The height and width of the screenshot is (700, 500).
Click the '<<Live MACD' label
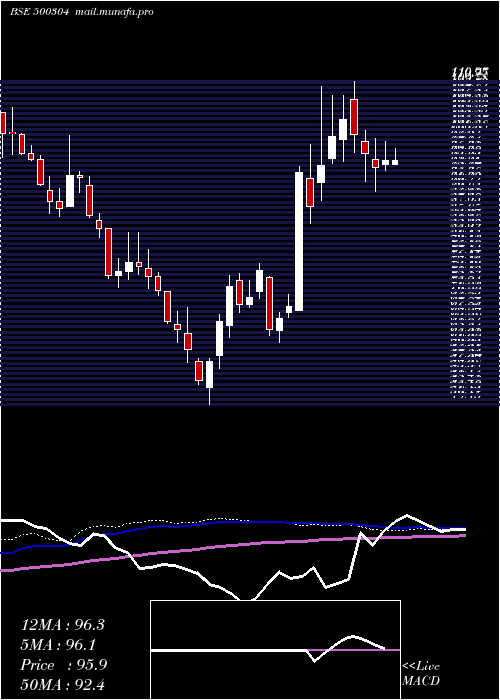click(421, 673)
